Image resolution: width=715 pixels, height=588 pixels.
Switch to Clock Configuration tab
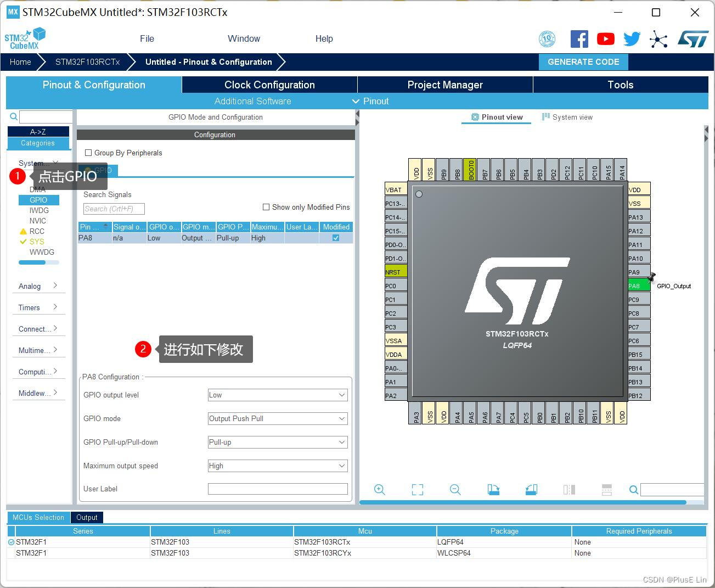269,85
